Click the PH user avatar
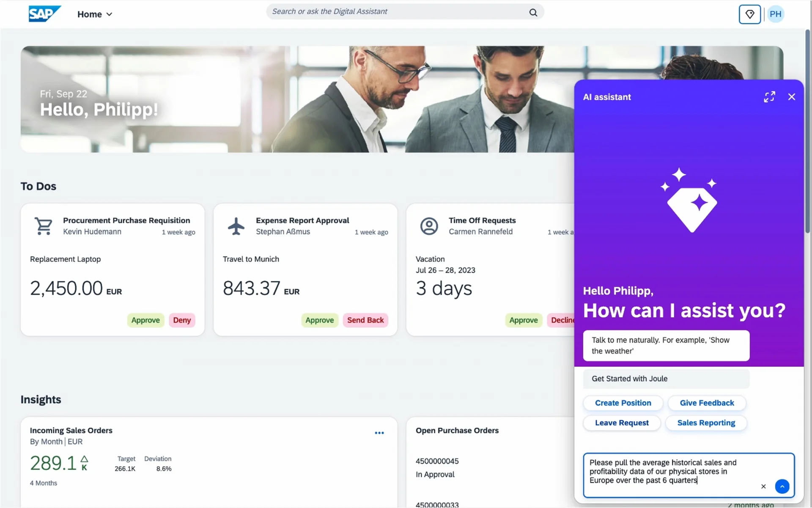Viewport: 812px width, 508px height. (x=775, y=14)
